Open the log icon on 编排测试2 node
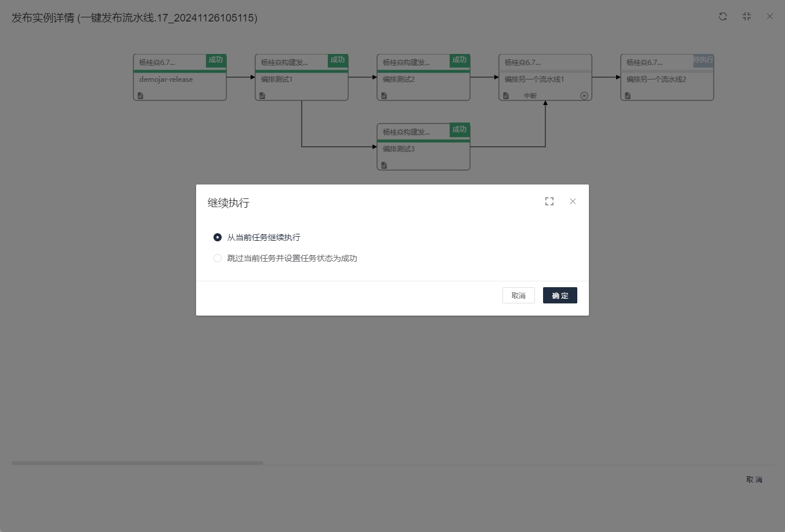 tap(384, 96)
